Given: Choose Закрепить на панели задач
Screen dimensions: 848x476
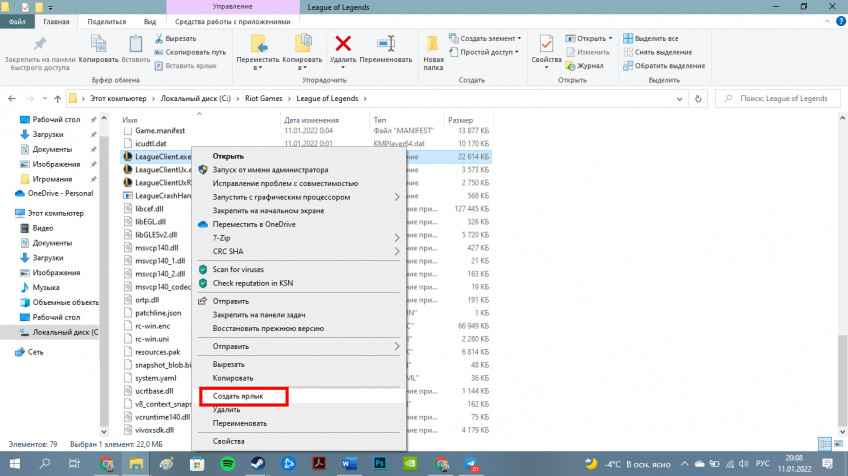Looking at the screenshot, I should coord(299,314).
